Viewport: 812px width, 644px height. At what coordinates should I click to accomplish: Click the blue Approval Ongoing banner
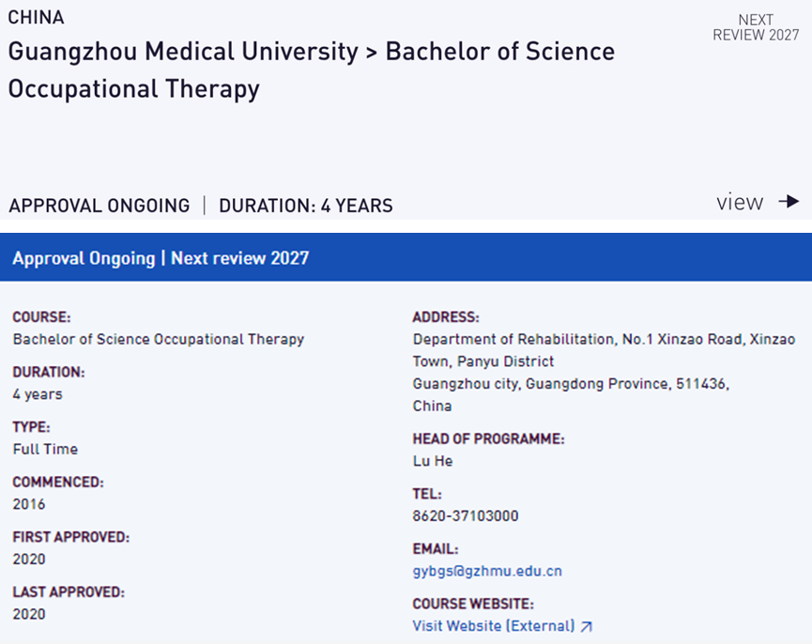[406, 257]
